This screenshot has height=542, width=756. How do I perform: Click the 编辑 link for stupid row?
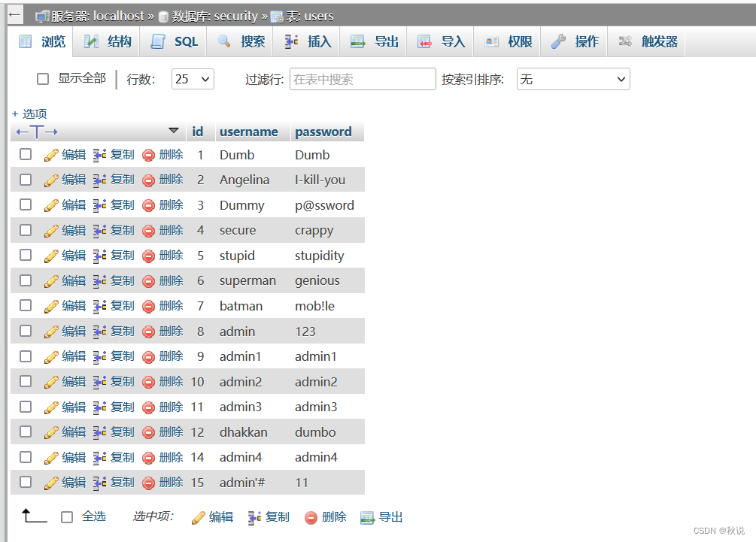pyautogui.click(x=74, y=256)
